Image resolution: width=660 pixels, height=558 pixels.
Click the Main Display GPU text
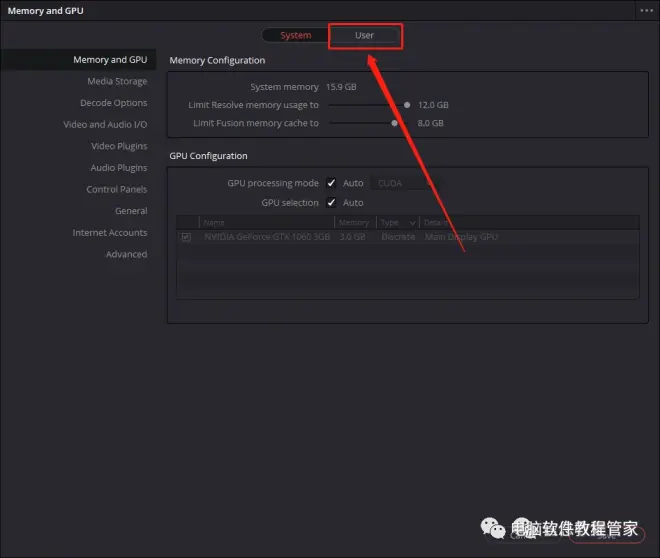coord(461,237)
